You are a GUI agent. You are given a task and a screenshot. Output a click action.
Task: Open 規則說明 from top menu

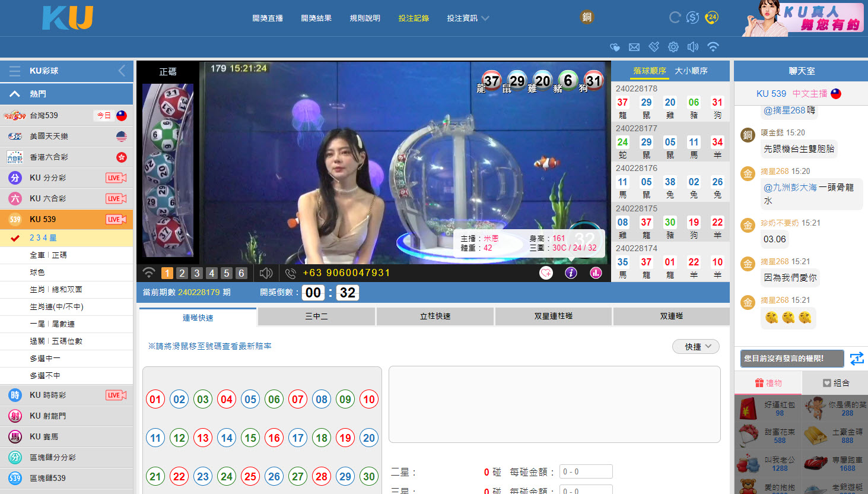365,18
